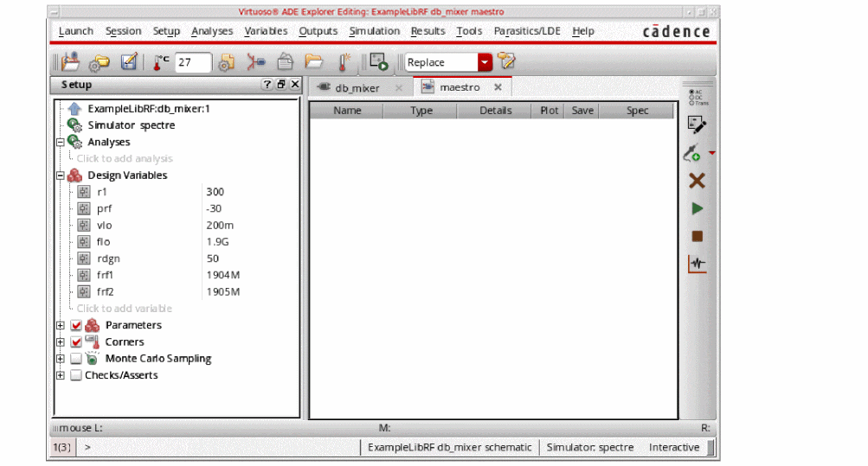
Task: Click the temperature input field showing 27
Action: pos(193,62)
